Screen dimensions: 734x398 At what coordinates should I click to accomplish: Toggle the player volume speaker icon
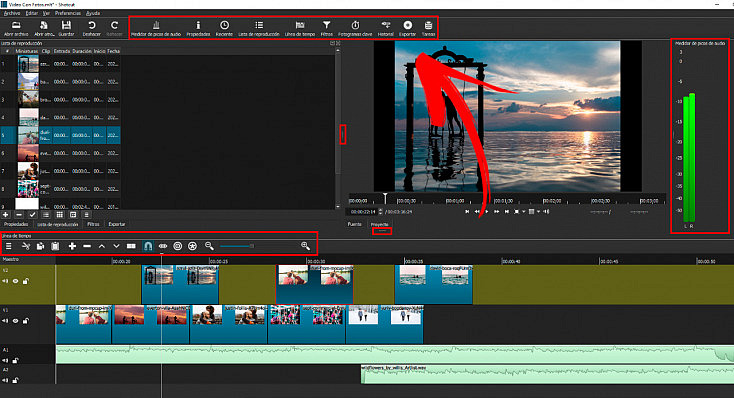tap(546, 212)
